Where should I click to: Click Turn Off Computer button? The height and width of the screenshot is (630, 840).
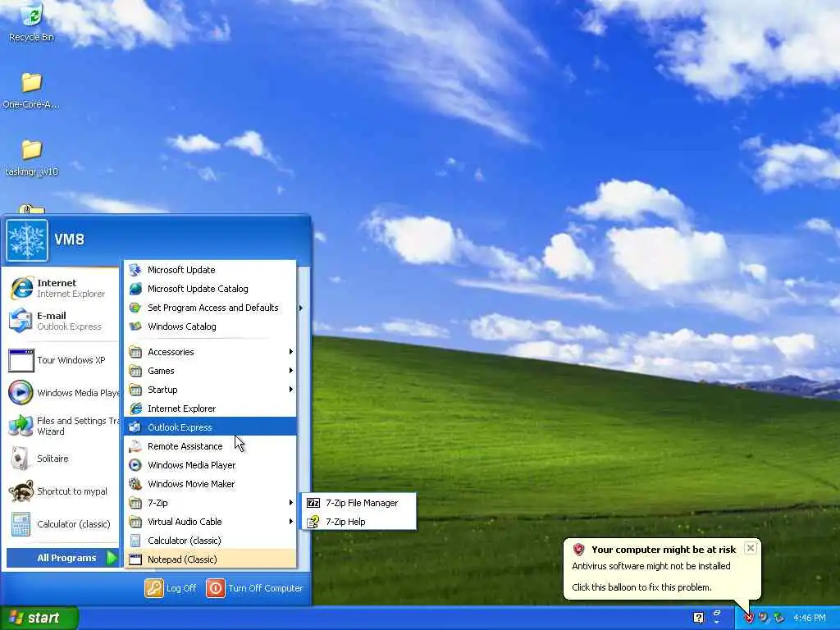tap(254, 588)
